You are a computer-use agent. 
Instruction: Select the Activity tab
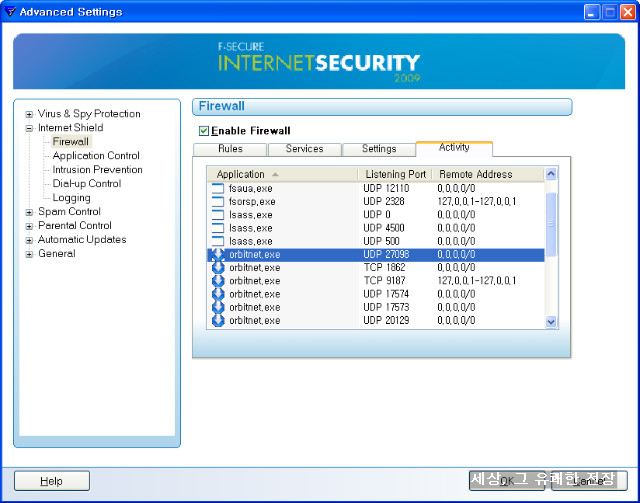(x=454, y=148)
